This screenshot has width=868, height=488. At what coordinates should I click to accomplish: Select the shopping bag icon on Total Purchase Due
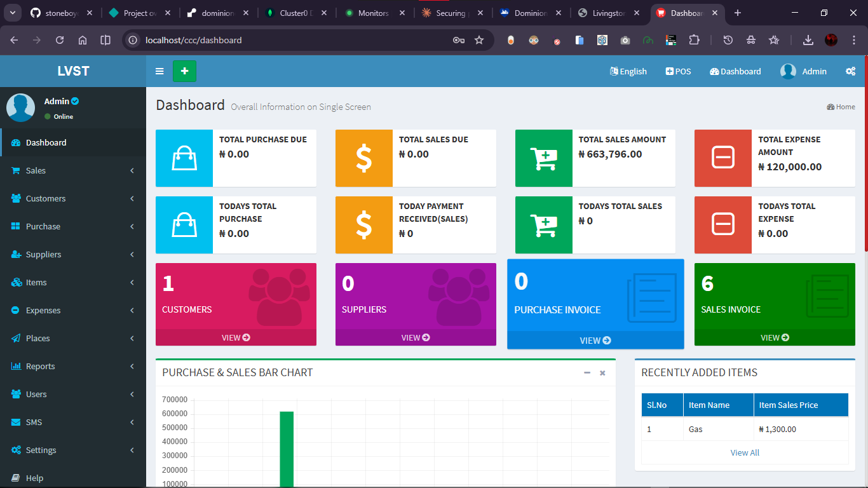(x=184, y=158)
